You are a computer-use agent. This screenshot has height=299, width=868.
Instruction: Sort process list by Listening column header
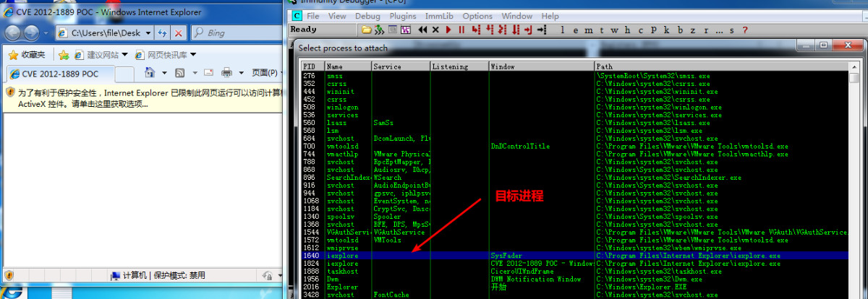459,66
